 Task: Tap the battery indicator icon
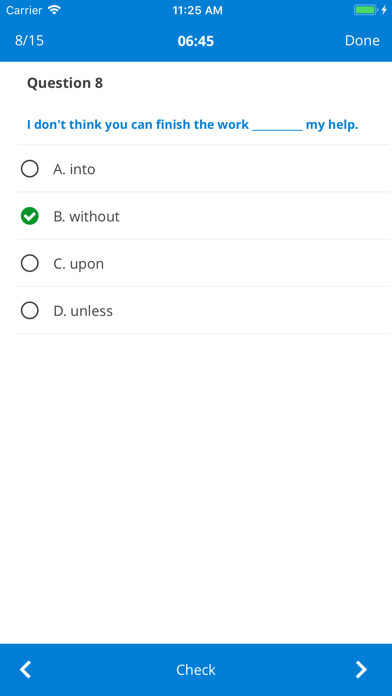click(x=365, y=10)
